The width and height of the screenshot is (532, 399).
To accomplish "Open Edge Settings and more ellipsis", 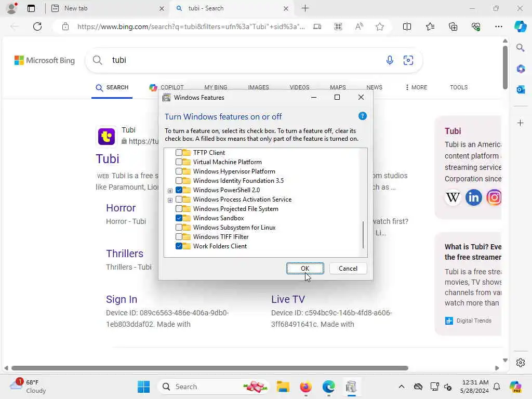I will (x=498, y=26).
